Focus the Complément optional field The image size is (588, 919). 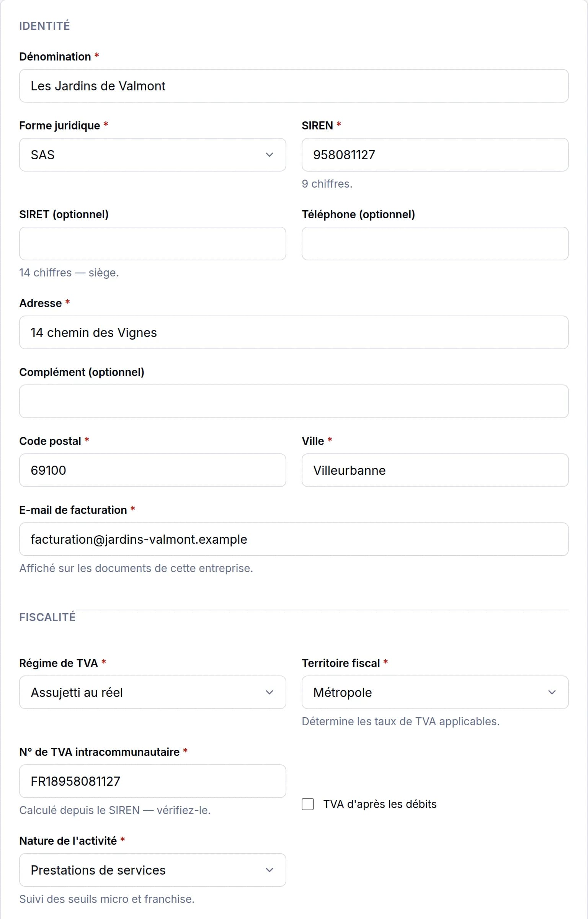(x=294, y=401)
